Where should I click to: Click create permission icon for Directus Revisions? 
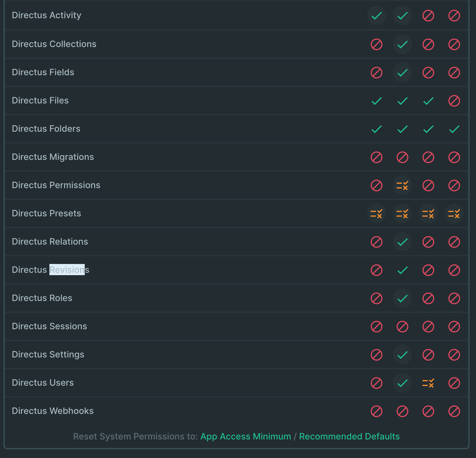tap(377, 270)
